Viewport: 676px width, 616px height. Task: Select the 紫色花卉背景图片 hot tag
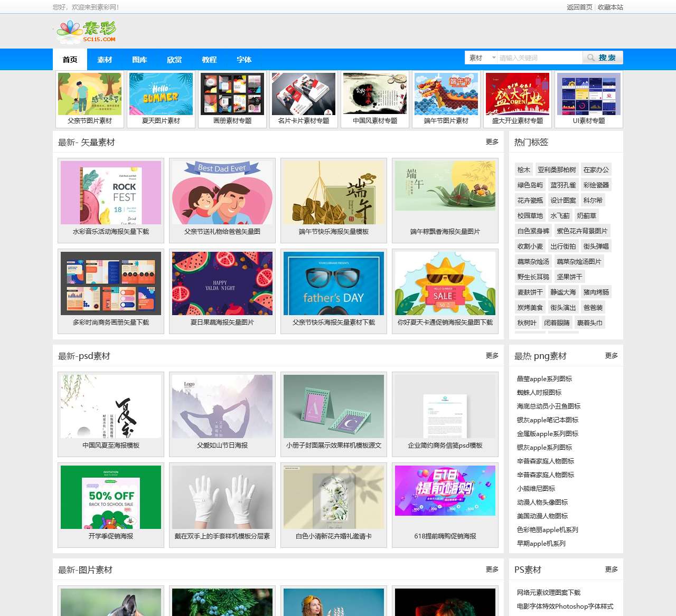click(x=582, y=231)
